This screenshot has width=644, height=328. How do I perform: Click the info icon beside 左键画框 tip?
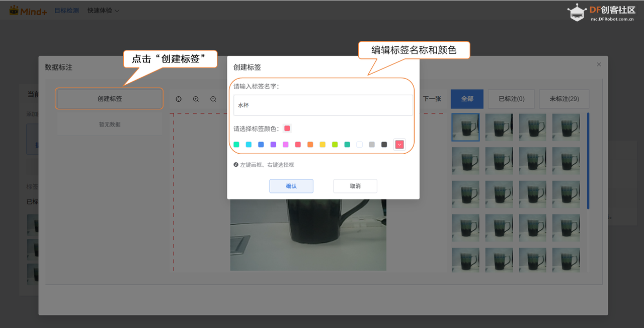(x=236, y=164)
